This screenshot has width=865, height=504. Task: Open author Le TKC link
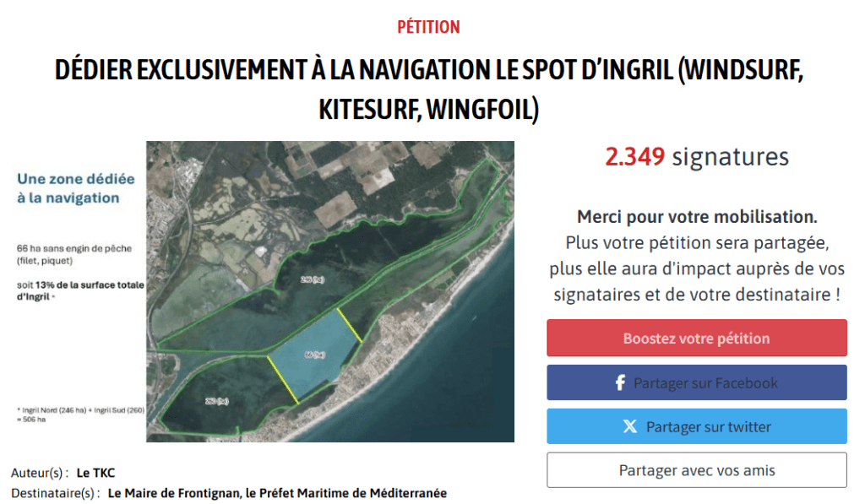coord(96,473)
